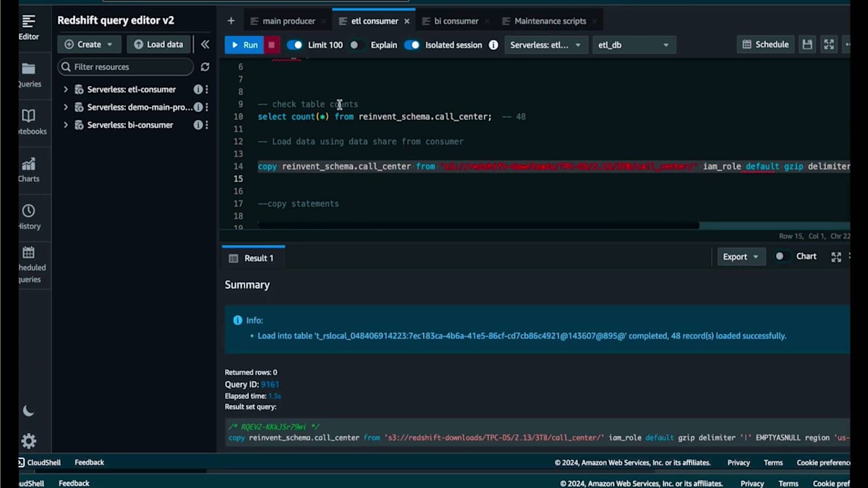Click the 'Load into table' info message
This screenshot has width=868, height=488.
point(522,336)
